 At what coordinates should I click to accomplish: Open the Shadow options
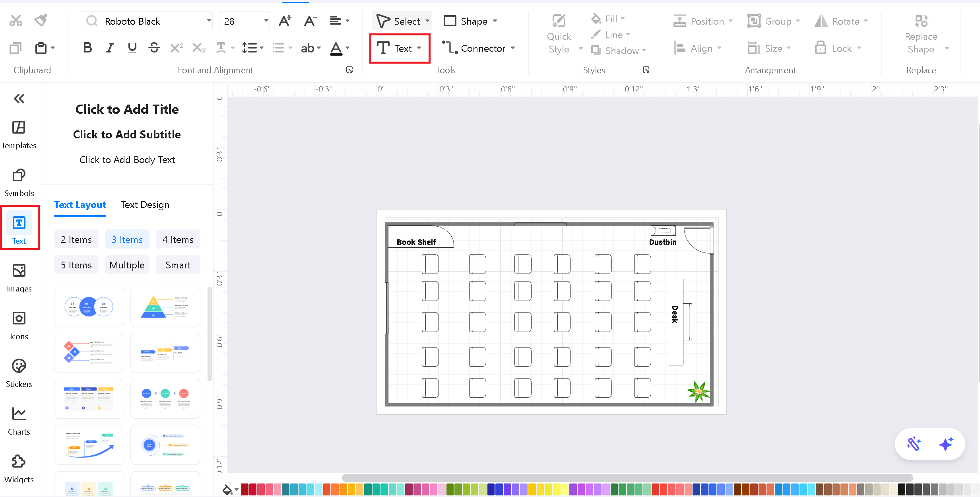point(619,50)
